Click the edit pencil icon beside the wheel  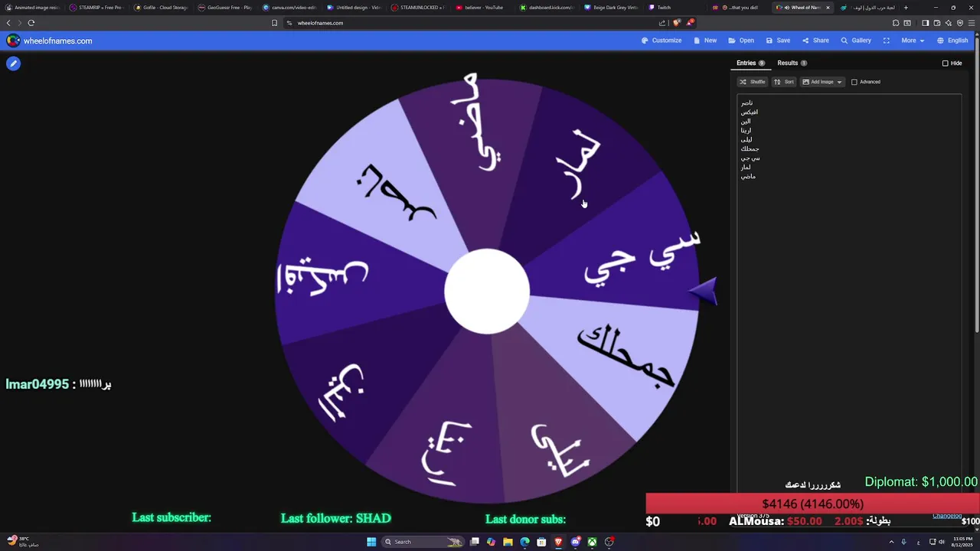[x=13, y=64]
